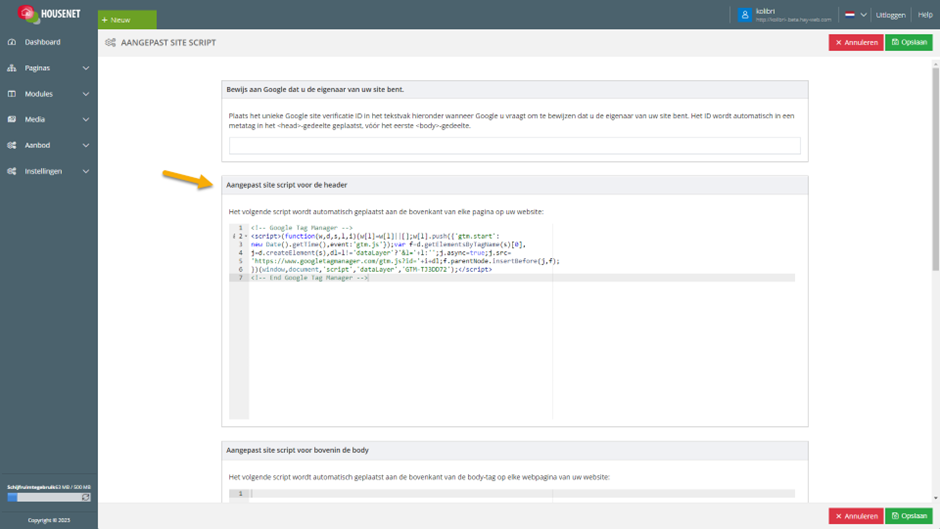Click the Copyright 2025 footer text

49,520
